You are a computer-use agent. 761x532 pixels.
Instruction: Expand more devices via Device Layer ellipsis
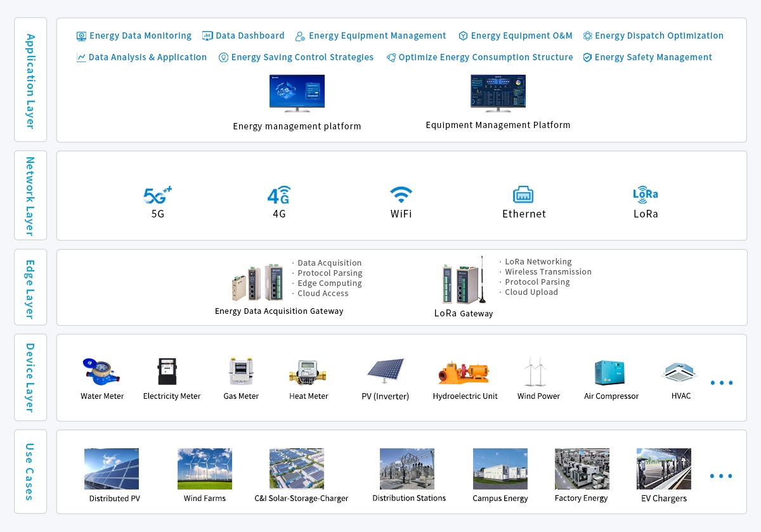(x=722, y=383)
